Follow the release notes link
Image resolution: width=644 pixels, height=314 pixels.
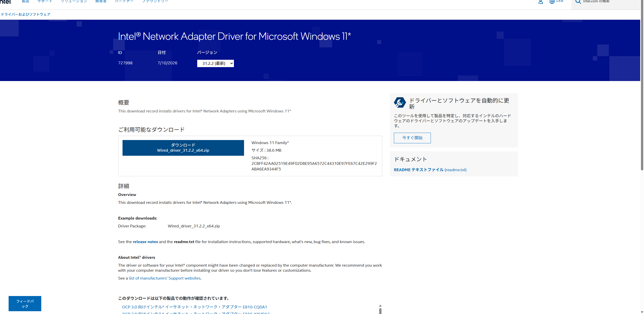(145, 242)
